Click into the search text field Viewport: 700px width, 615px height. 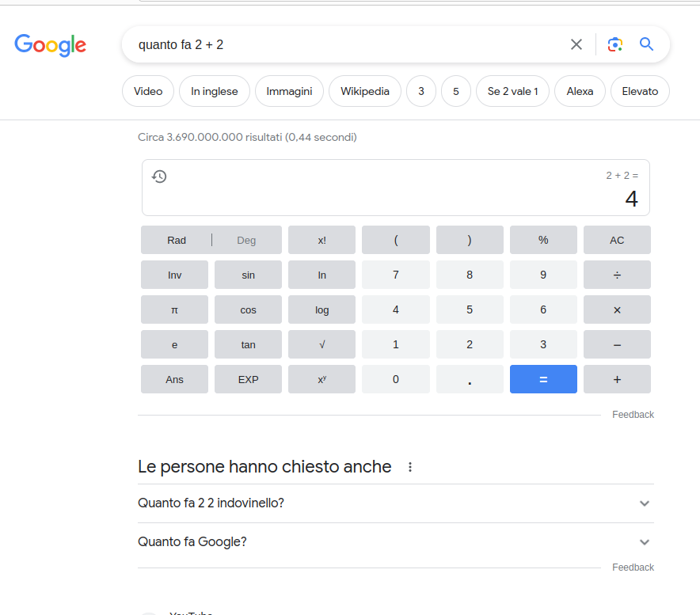348,44
